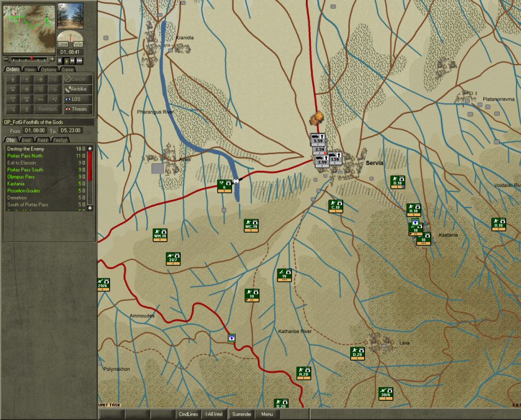The image size is (521, 420).
Task: Click the Surrender button
Action: point(241,414)
